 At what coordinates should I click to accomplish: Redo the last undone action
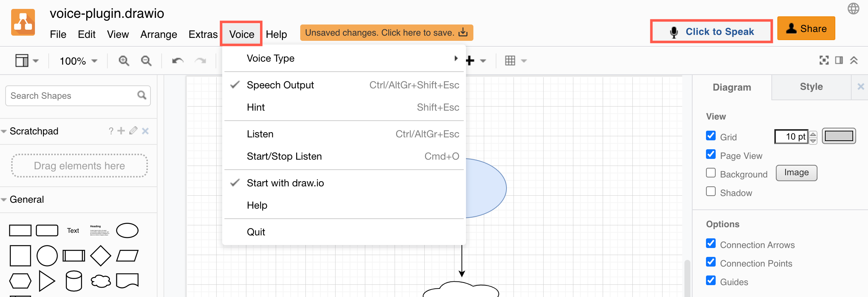201,61
